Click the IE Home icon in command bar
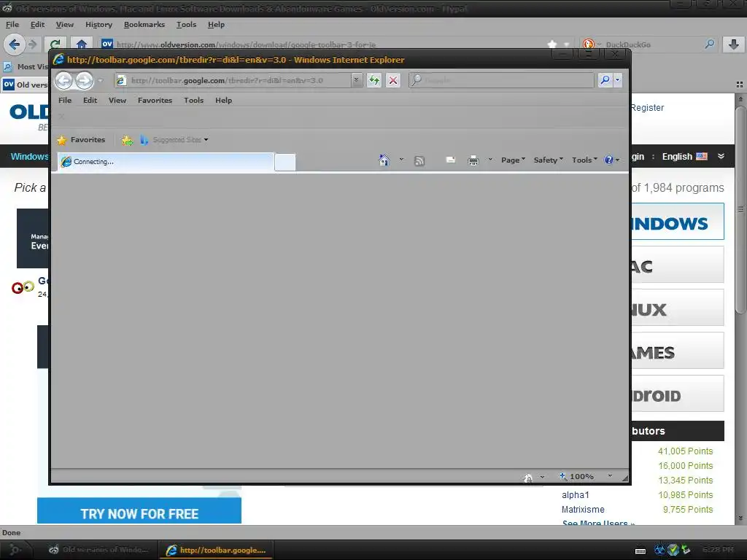This screenshot has height=560, width=747. tap(384, 160)
